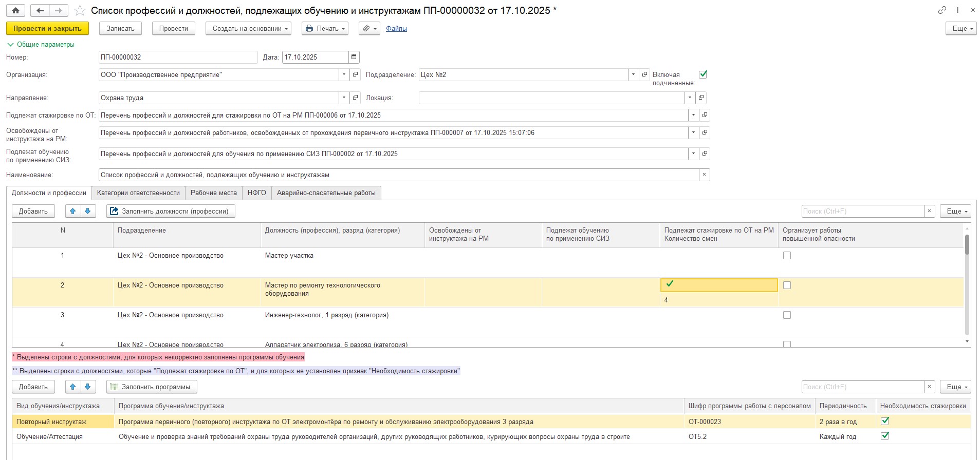Screen dimensions: 980x460
Task: Click the search field above the positions table
Action: (862, 211)
